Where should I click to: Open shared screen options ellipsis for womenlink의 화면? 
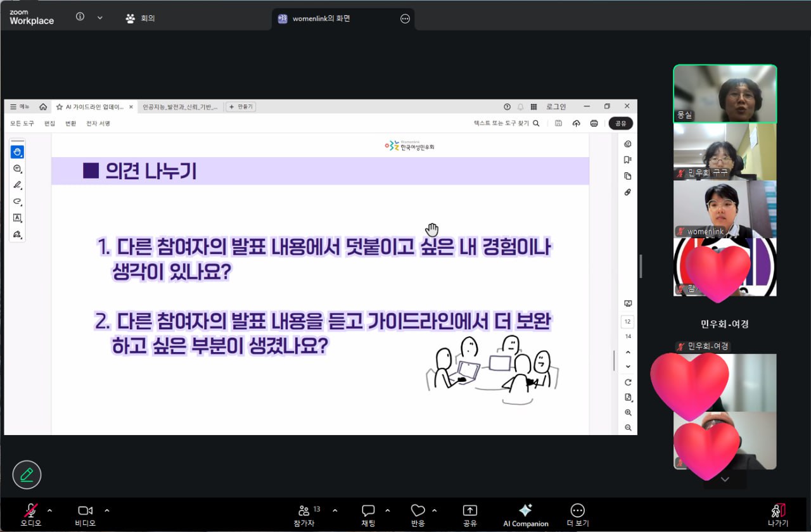tap(405, 19)
